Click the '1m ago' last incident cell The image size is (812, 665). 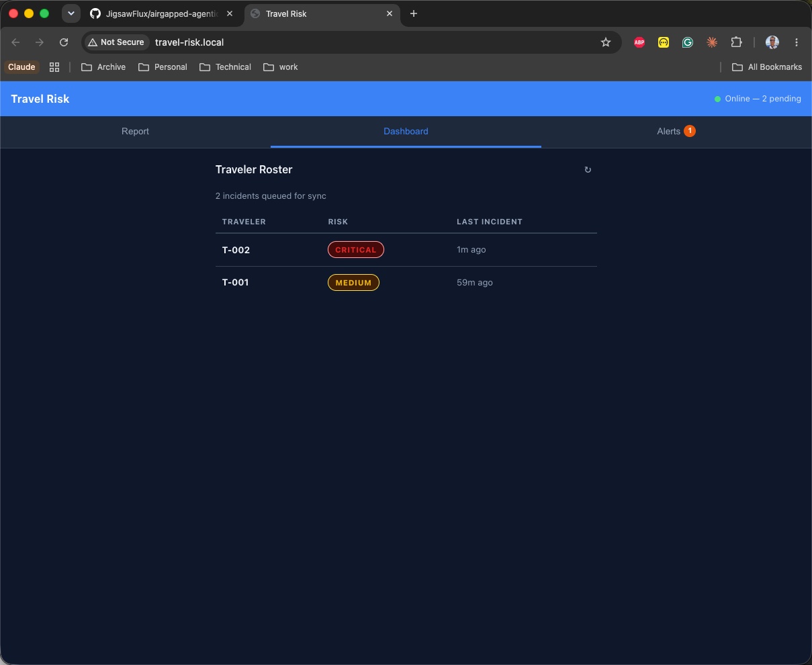pyautogui.click(x=471, y=250)
